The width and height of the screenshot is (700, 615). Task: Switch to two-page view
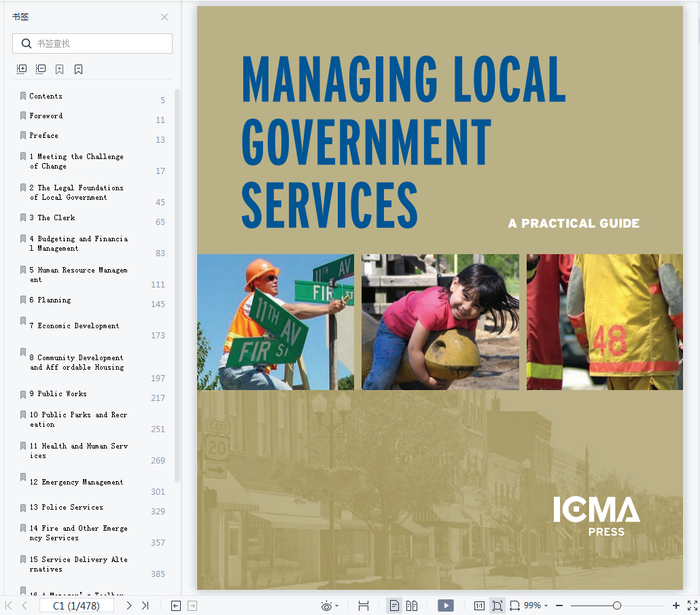(x=412, y=605)
